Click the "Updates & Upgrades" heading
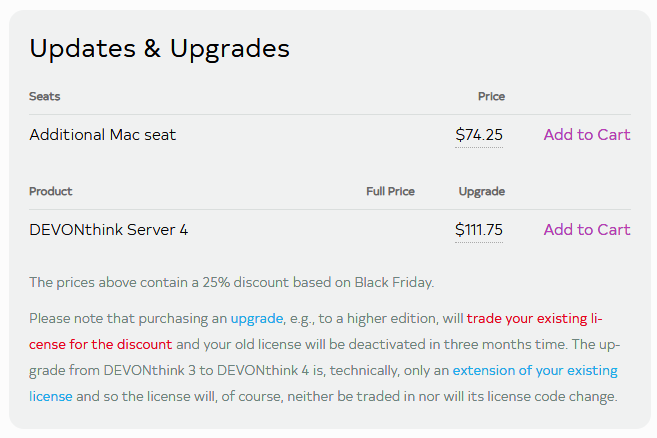Viewport: 657px width, 438px height. coord(160,48)
